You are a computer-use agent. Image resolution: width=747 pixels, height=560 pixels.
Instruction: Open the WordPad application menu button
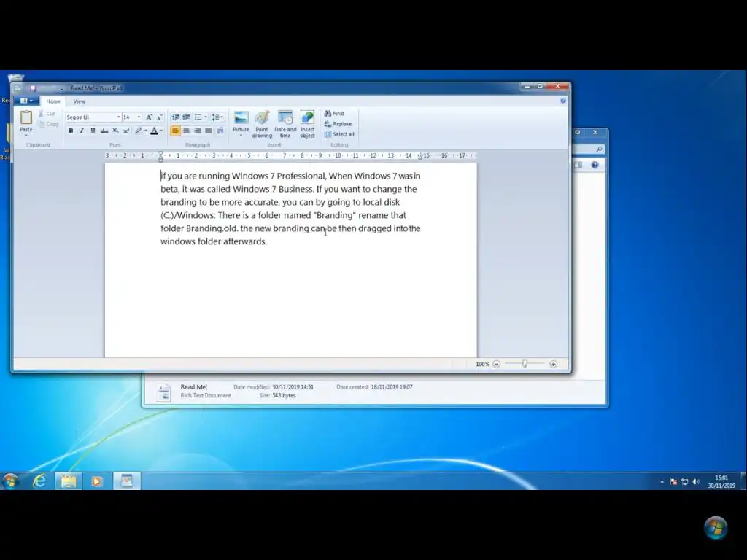click(x=26, y=101)
